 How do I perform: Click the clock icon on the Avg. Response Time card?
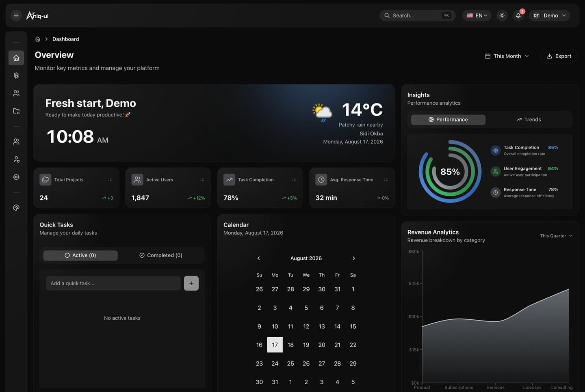(321, 179)
